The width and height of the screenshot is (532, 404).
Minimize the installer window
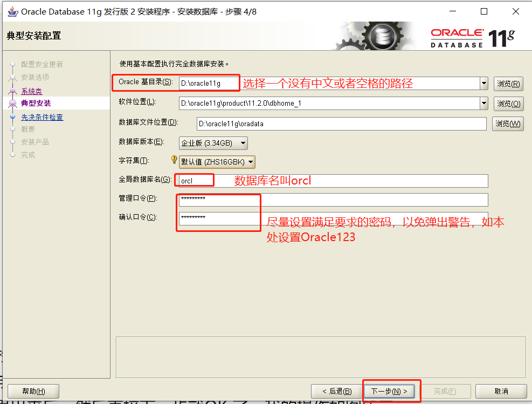[453, 11]
